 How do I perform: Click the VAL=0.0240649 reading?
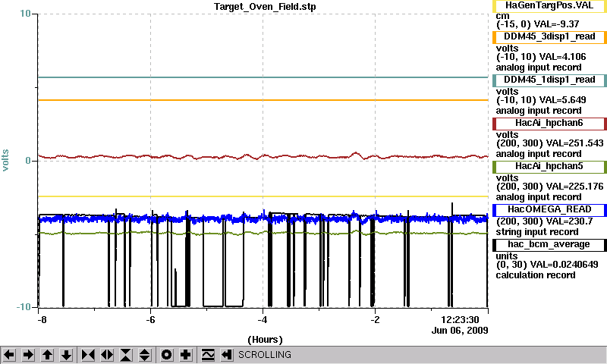click(564, 265)
